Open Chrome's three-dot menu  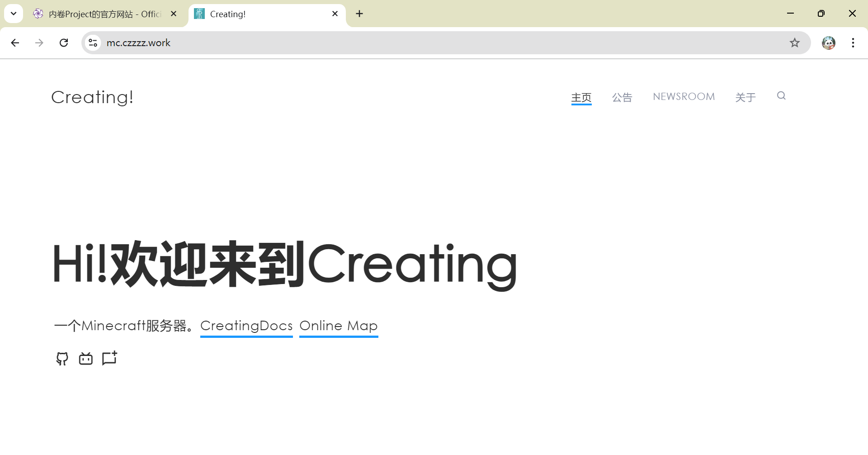point(853,43)
